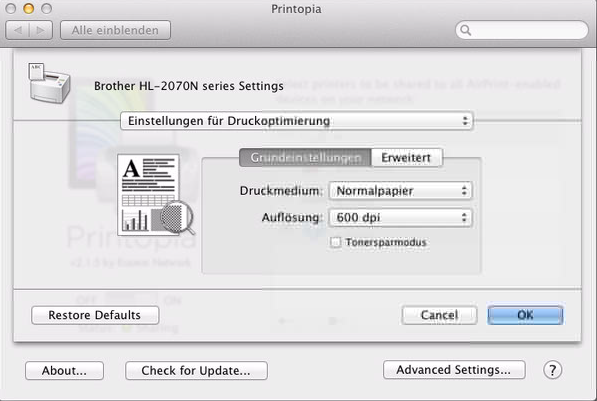This screenshot has height=401, width=597.
Task: Expand the Druckmedium Normalpapier dropdown
Action: 401,190
